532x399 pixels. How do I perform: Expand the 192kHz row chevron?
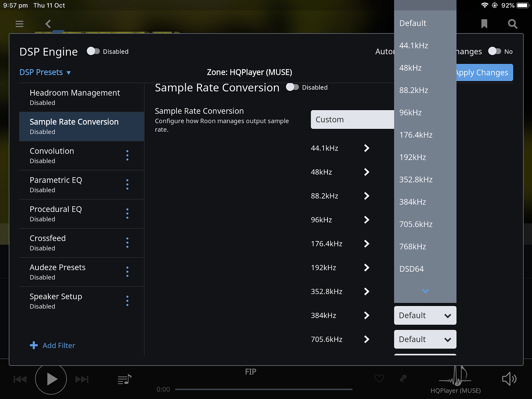(366, 267)
